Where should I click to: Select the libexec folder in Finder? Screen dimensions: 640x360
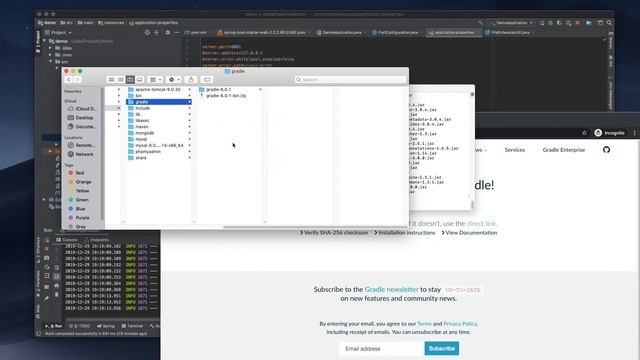point(159,120)
